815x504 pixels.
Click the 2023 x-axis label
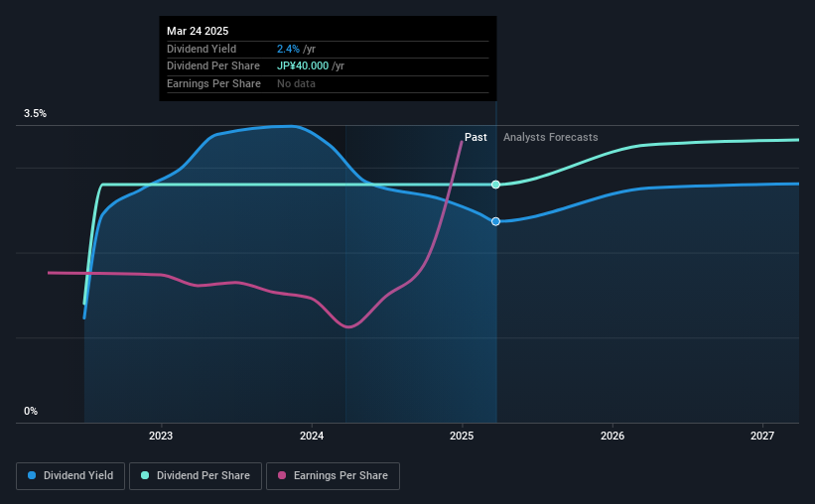tap(161, 436)
